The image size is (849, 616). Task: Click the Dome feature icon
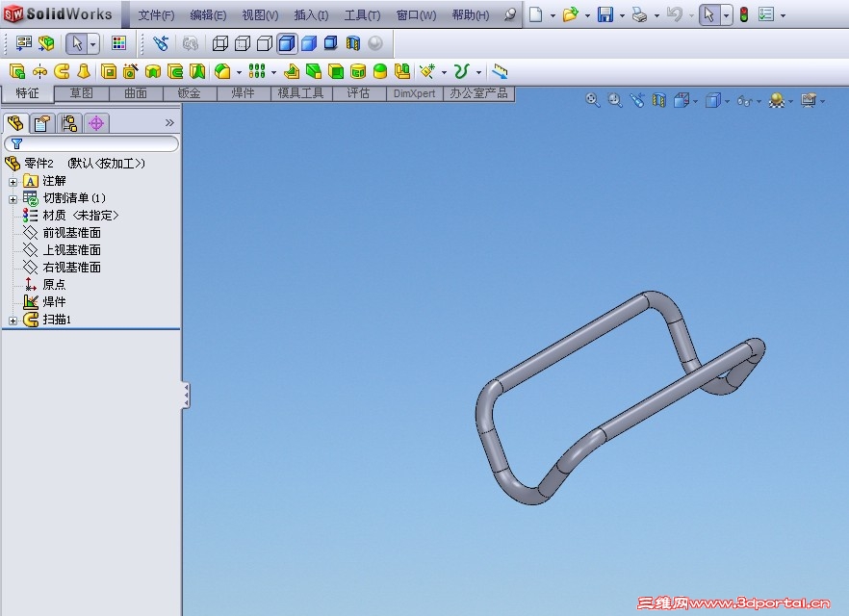(380, 71)
